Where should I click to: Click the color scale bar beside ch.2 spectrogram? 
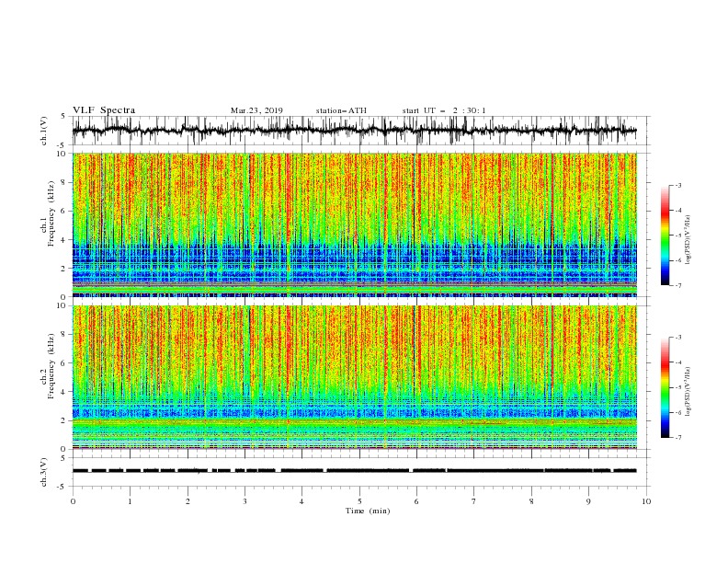pos(665,387)
